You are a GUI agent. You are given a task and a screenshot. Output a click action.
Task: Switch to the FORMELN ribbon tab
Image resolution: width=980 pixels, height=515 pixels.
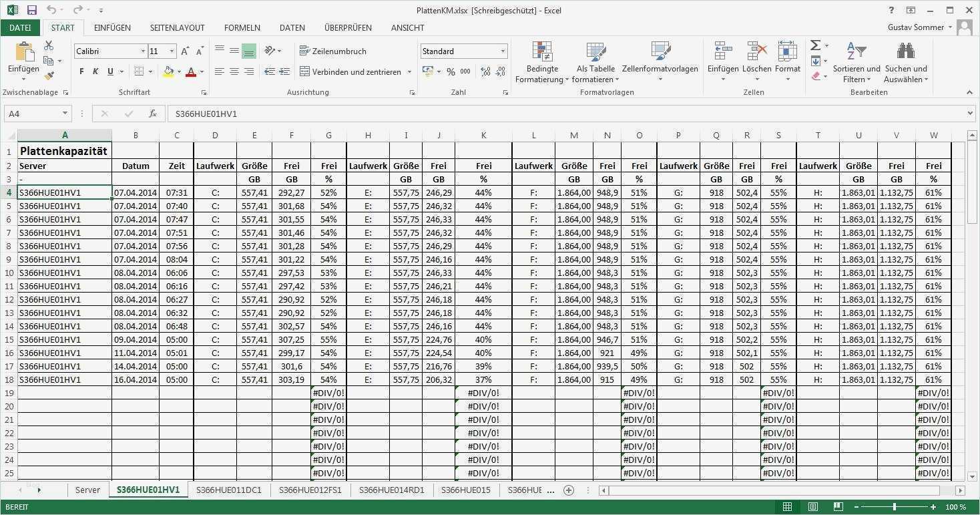tap(242, 27)
